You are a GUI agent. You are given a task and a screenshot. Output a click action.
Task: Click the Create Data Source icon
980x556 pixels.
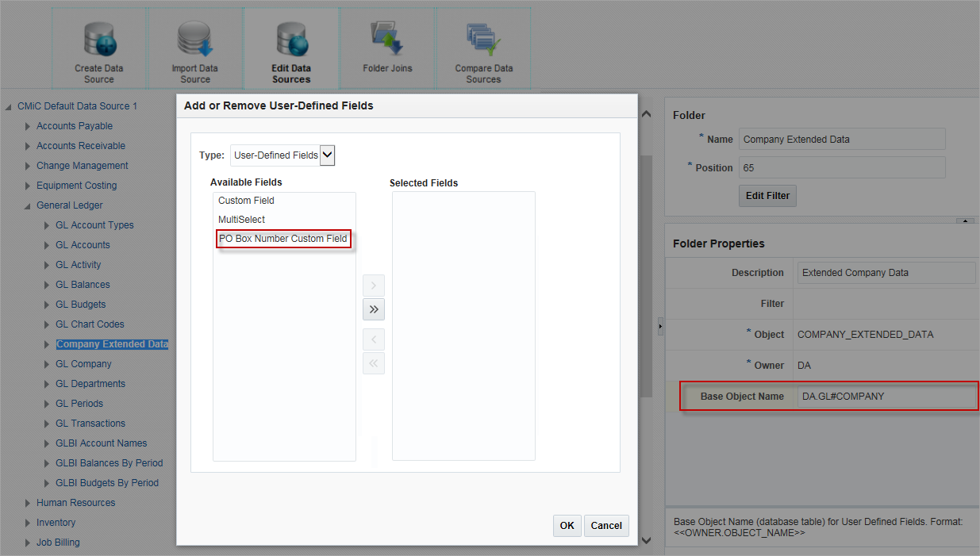tap(98, 48)
